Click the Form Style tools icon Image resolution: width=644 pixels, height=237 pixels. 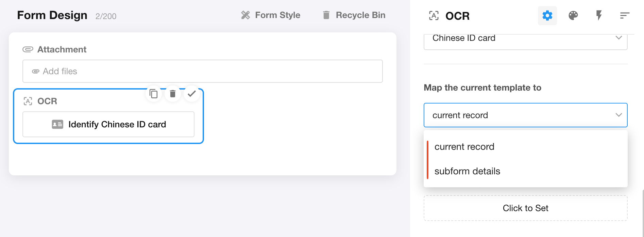click(x=245, y=15)
